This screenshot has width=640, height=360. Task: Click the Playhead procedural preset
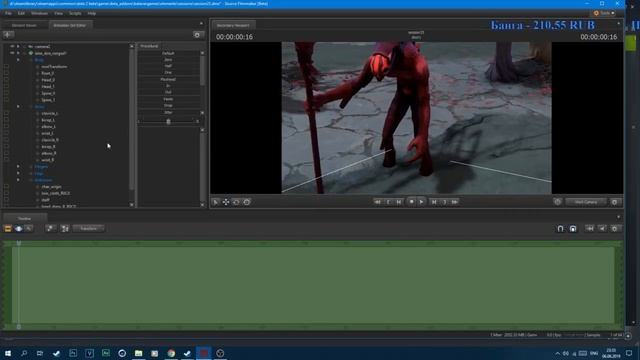(168, 79)
